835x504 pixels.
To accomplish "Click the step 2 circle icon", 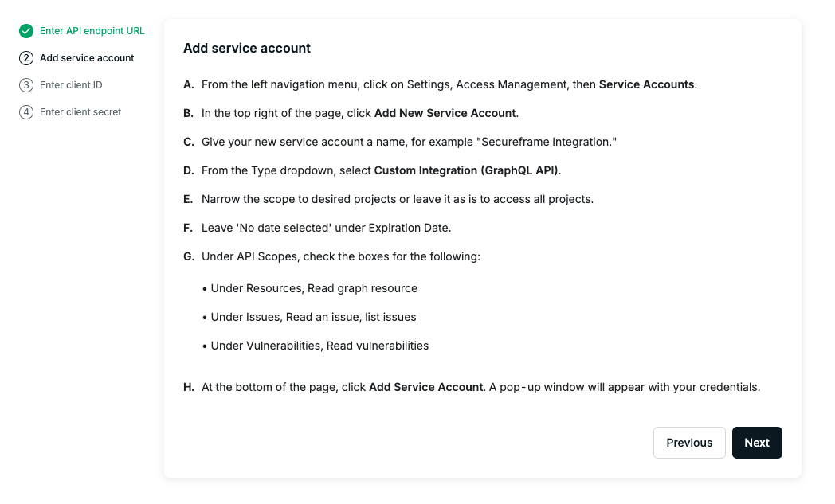I will [26, 58].
